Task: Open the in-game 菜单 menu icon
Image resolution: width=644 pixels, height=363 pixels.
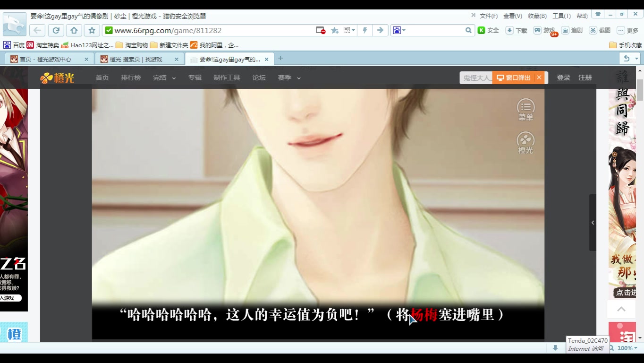Action: pos(525,110)
